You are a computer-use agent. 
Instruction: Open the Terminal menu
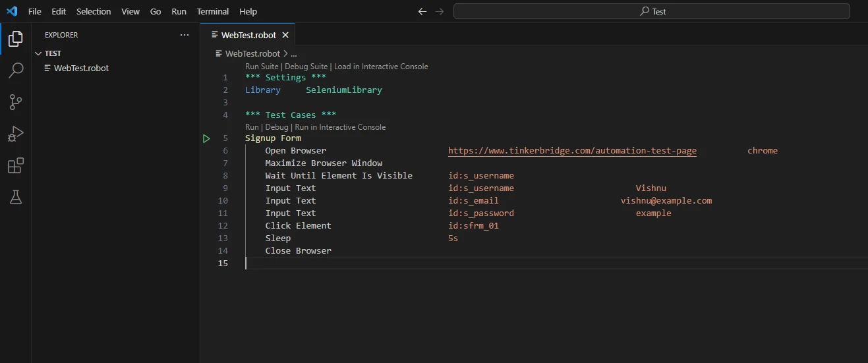point(213,11)
